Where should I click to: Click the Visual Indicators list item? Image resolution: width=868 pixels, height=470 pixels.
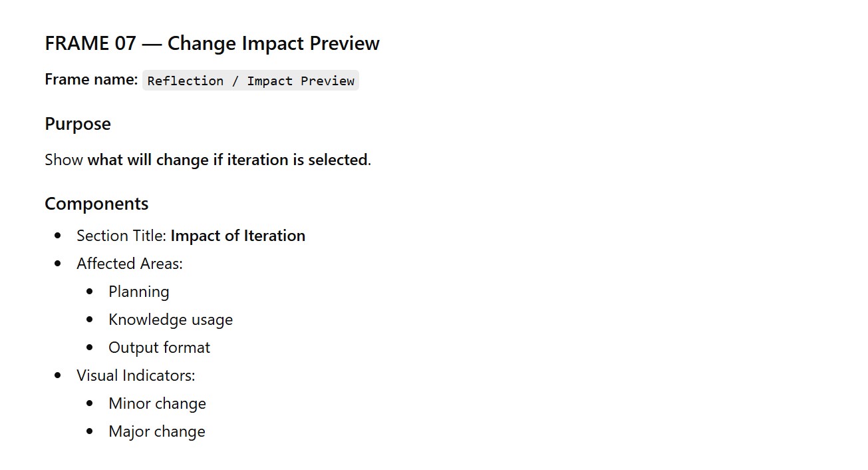click(136, 375)
